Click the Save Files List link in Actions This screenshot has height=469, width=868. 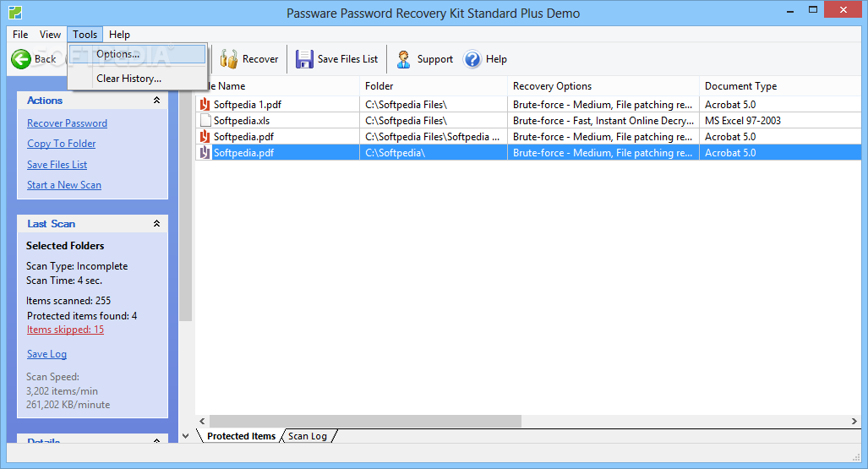click(57, 165)
